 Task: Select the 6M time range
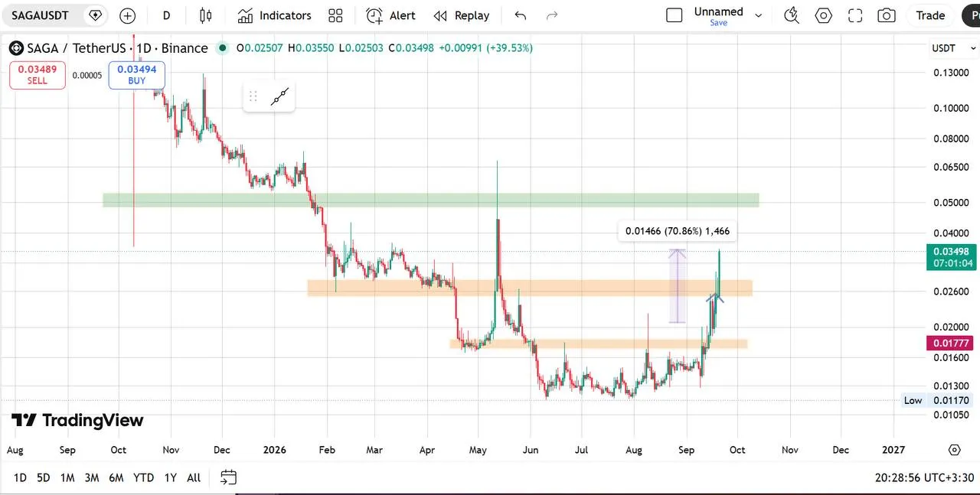[116, 477]
